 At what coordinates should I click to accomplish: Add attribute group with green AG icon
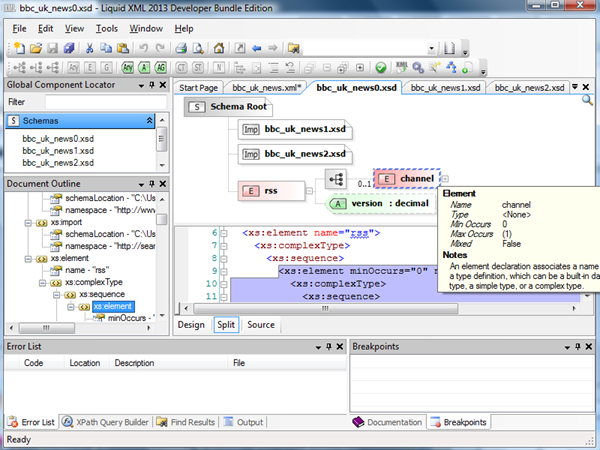pyautogui.click(x=161, y=68)
